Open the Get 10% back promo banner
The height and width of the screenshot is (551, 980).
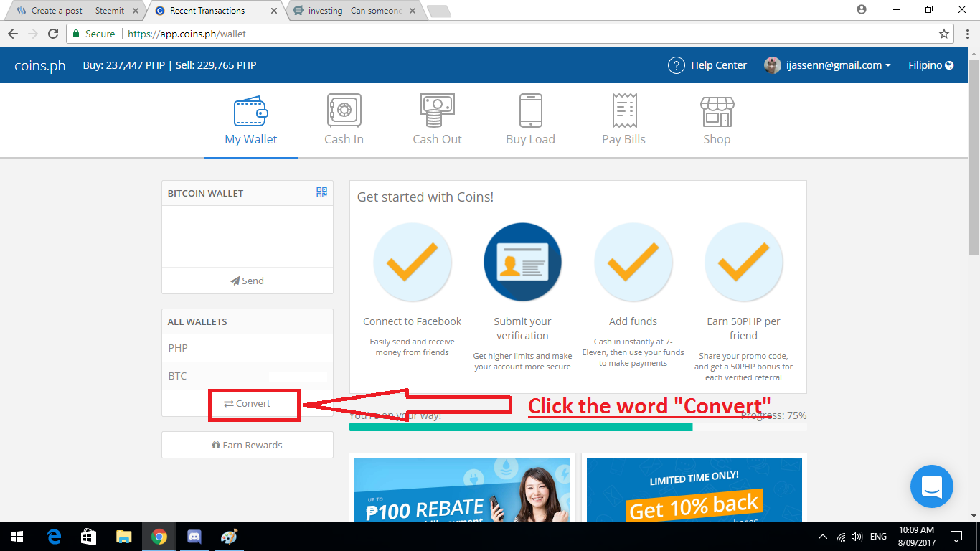coord(694,490)
